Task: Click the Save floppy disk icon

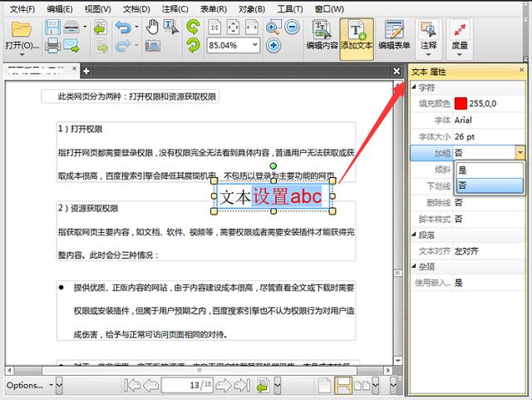Action: 52,27
